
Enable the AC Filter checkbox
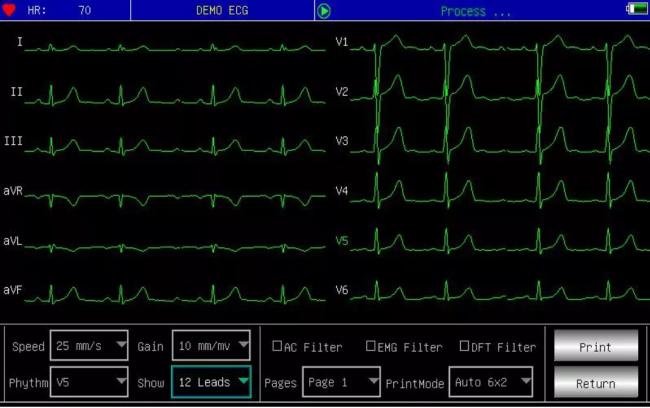[278, 346]
